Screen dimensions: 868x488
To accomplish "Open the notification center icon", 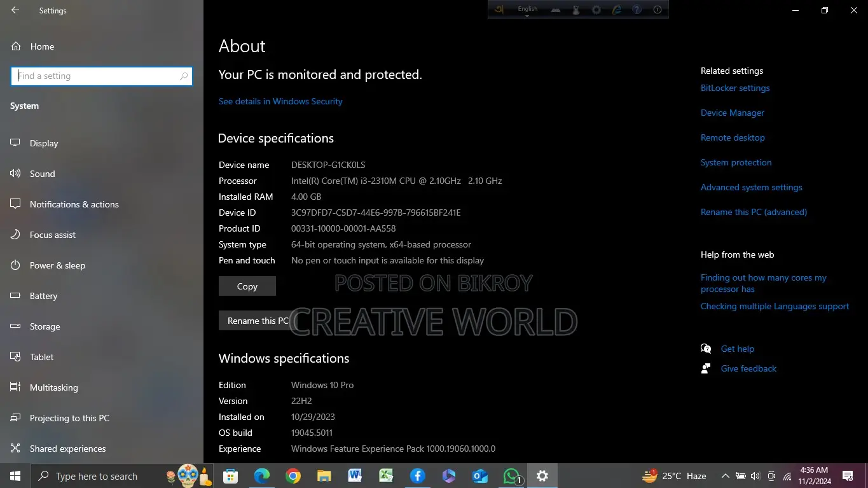I will point(848,476).
